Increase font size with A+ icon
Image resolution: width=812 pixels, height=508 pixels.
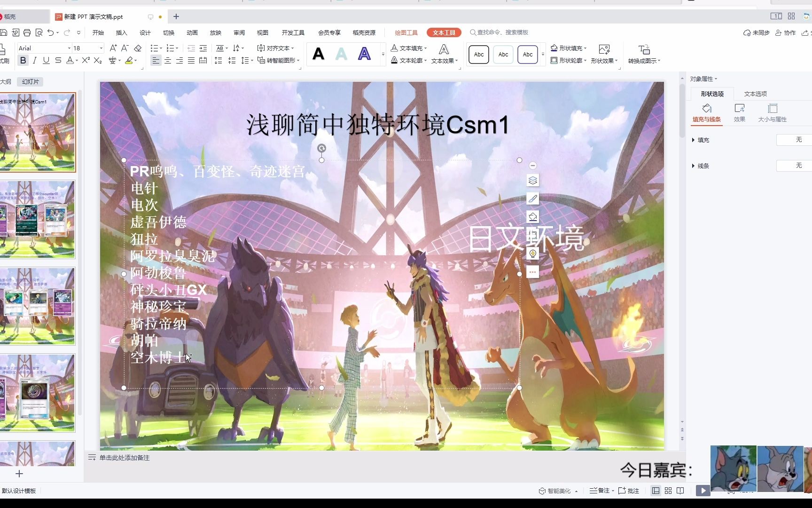tap(113, 48)
